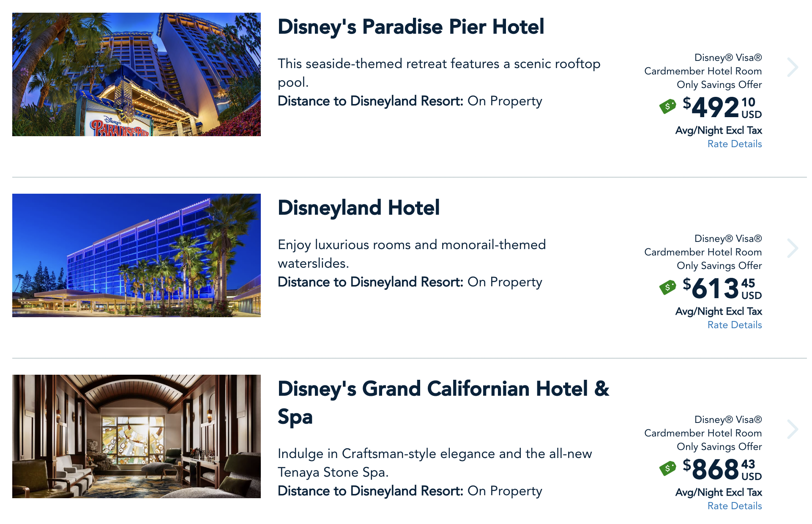
Task: Open the blue-lit Disneyland Hotel photo
Action: 137,255
